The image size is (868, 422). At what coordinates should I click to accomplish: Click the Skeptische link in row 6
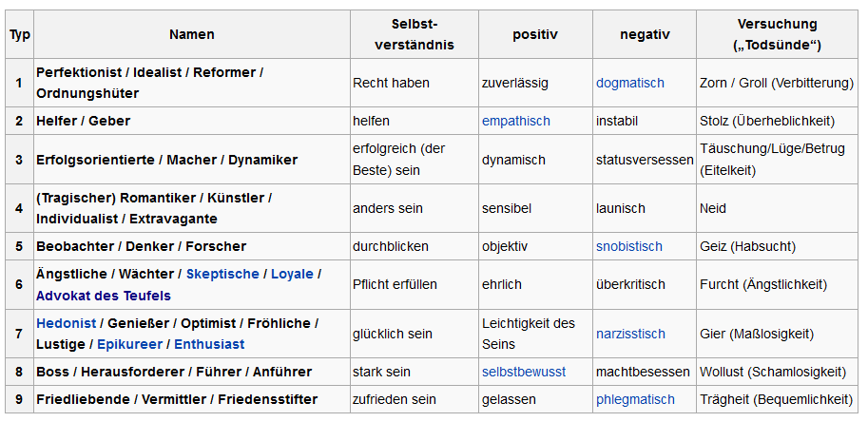[222, 275]
